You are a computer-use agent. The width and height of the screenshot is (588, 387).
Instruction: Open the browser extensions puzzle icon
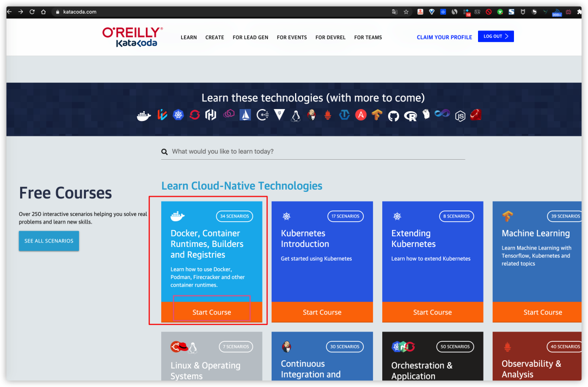(579, 12)
